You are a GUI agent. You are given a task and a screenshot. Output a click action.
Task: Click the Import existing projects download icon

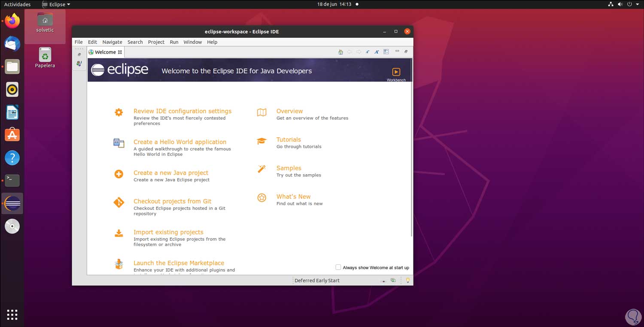point(119,233)
